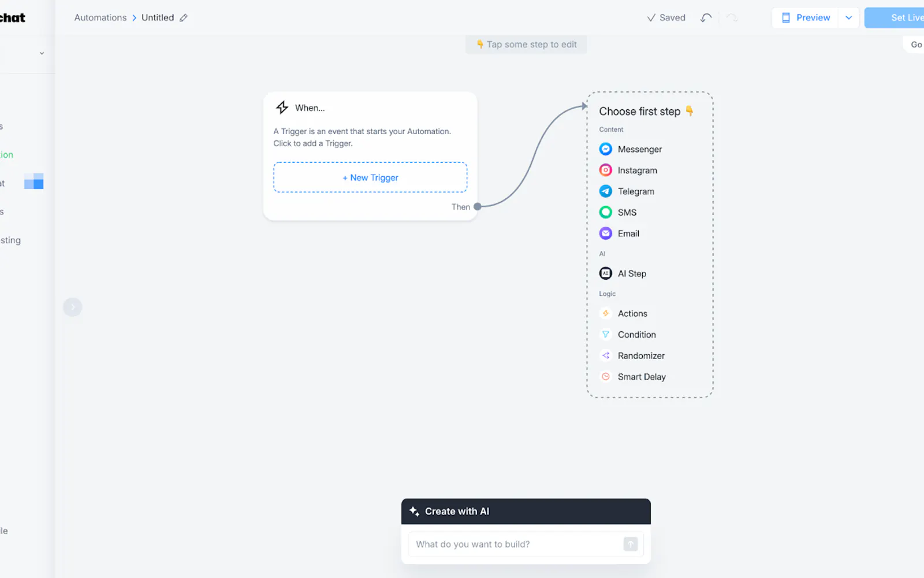Viewport: 924px width, 578px height.
Task: Click the Set Live button
Action: pos(895,18)
